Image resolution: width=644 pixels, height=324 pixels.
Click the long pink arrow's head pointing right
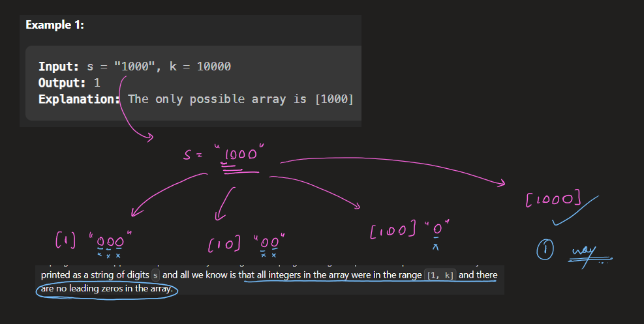tap(501, 184)
